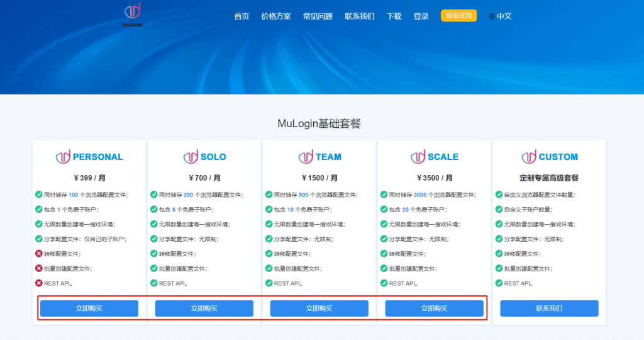Screen dimensions: 644x340
Task: Click red cross beside PERSONAL 批量创建配置文件
Action: [x=38, y=268]
